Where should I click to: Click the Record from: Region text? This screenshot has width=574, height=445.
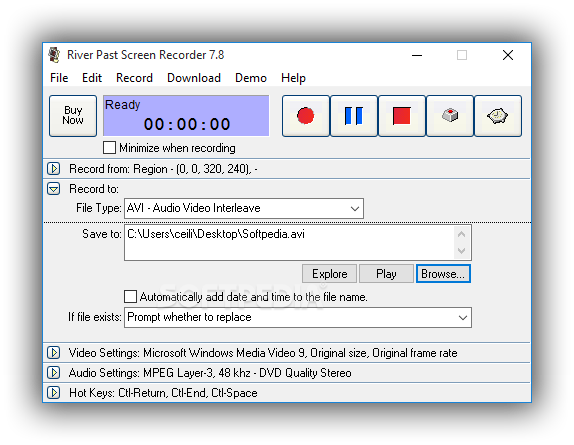[x=163, y=169]
